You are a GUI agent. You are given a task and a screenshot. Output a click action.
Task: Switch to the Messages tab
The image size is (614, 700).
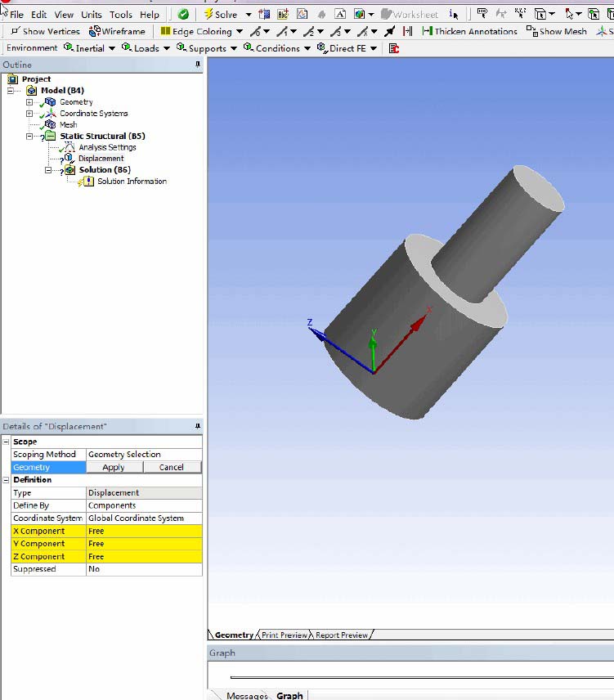[x=247, y=696]
